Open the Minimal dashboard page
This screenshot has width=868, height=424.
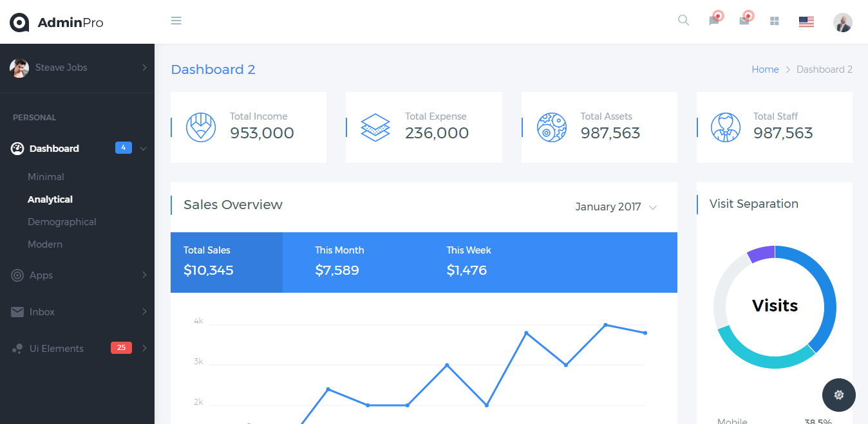(46, 177)
